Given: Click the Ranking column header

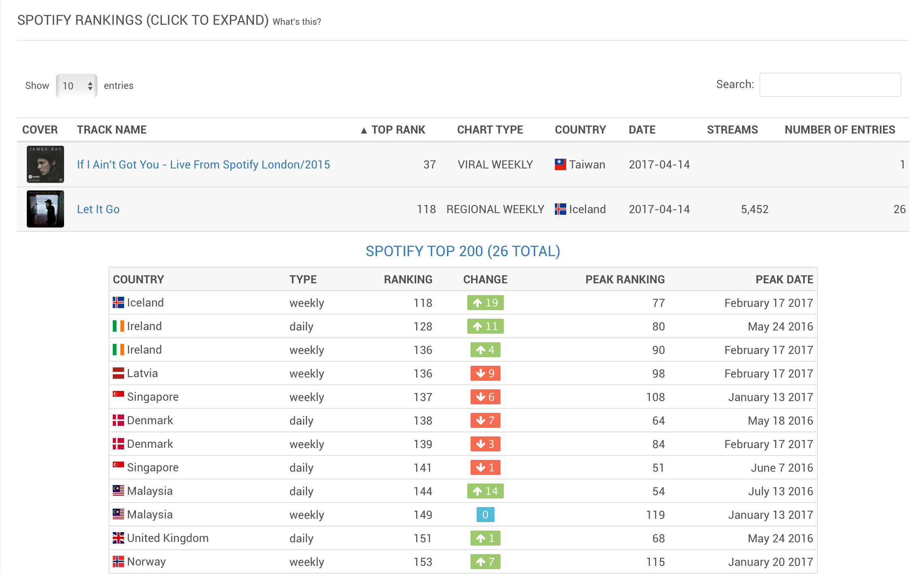Looking at the screenshot, I should [x=408, y=279].
